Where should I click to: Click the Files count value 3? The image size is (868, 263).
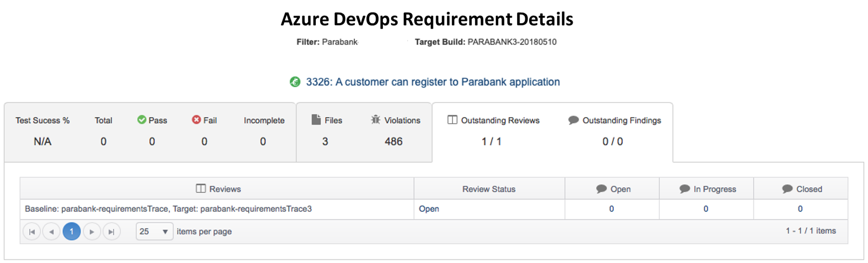click(x=325, y=141)
